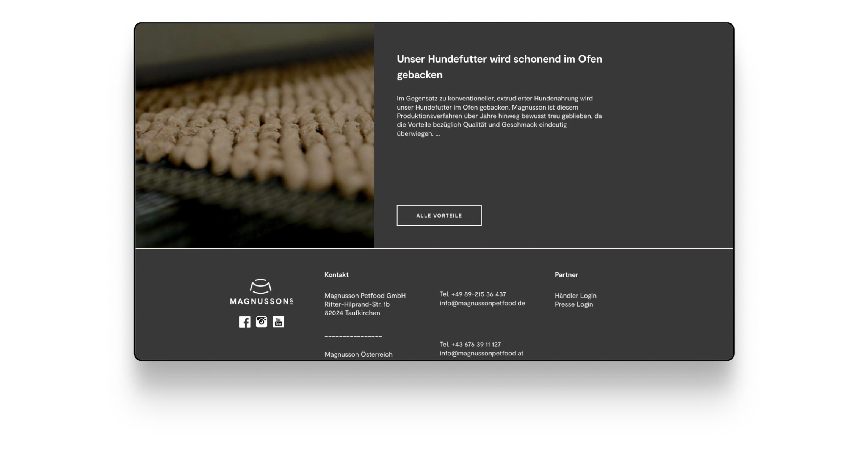Open the YouTube social icon

pyautogui.click(x=278, y=322)
